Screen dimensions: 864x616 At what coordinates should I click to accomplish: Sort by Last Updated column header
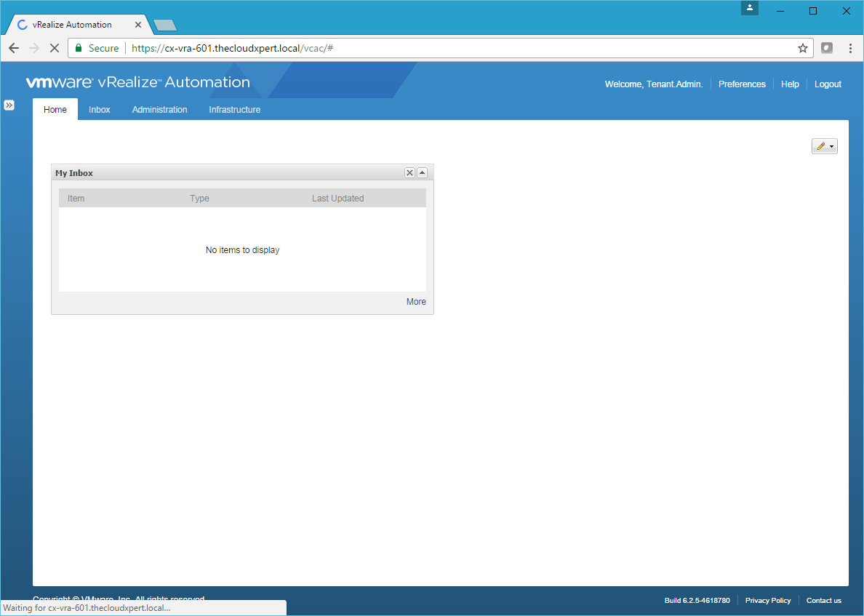[x=337, y=199]
